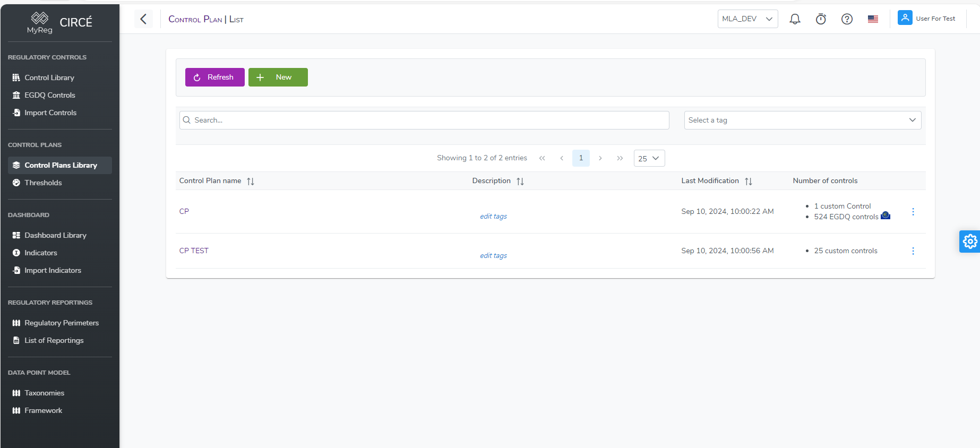The width and height of the screenshot is (980, 448).
Task: Change the 25 entries per page dropdown
Action: tap(649, 158)
